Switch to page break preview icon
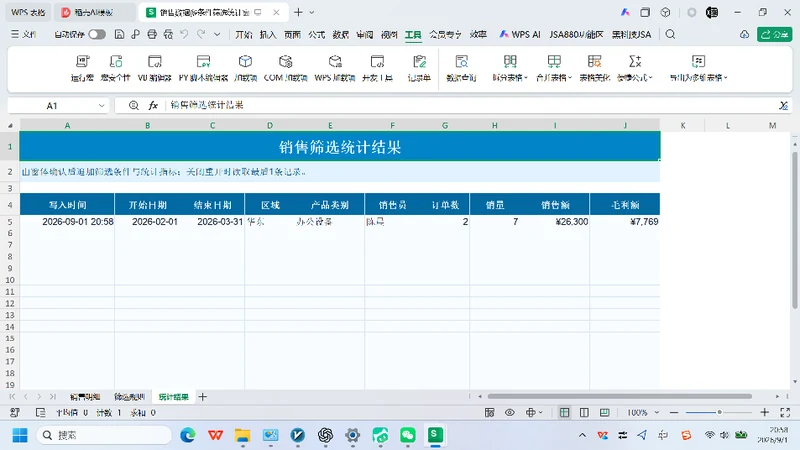The image size is (800, 450). pyautogui.click(x=605, y=412)
